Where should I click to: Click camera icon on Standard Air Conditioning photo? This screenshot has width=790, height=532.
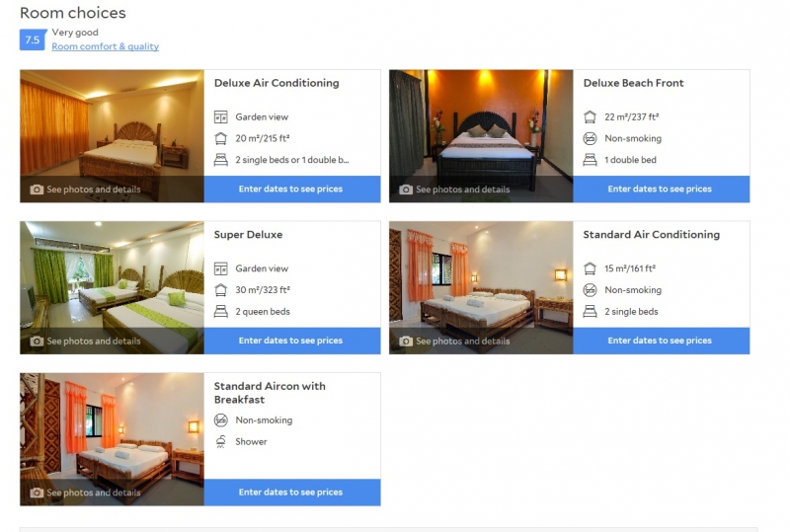[406, 342]
